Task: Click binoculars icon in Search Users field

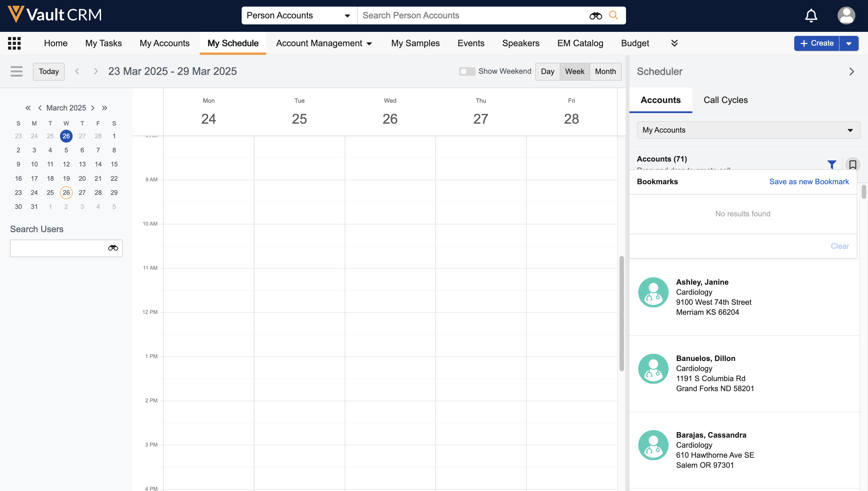Action: pos(113,248)
